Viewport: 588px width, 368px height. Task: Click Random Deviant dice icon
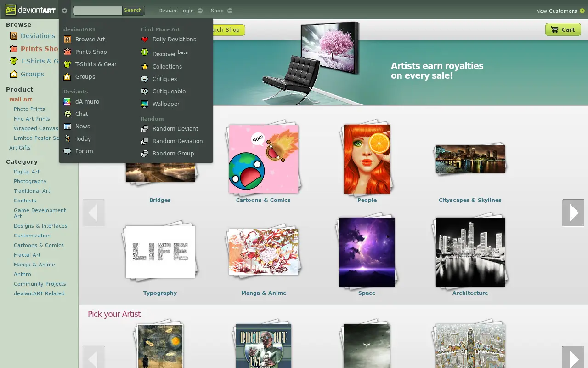[145, 129]
